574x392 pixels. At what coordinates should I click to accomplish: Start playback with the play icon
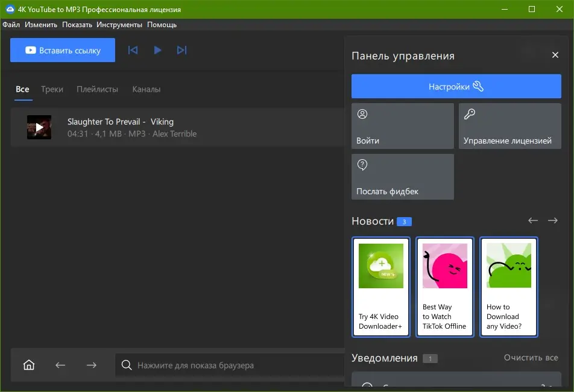click(157, 50)
